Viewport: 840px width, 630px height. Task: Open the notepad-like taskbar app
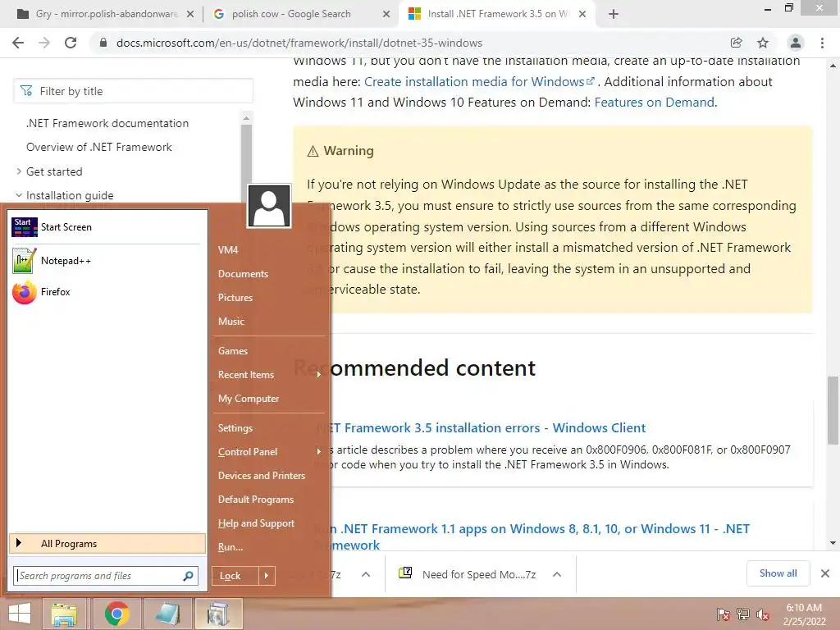tap(167, 614)
